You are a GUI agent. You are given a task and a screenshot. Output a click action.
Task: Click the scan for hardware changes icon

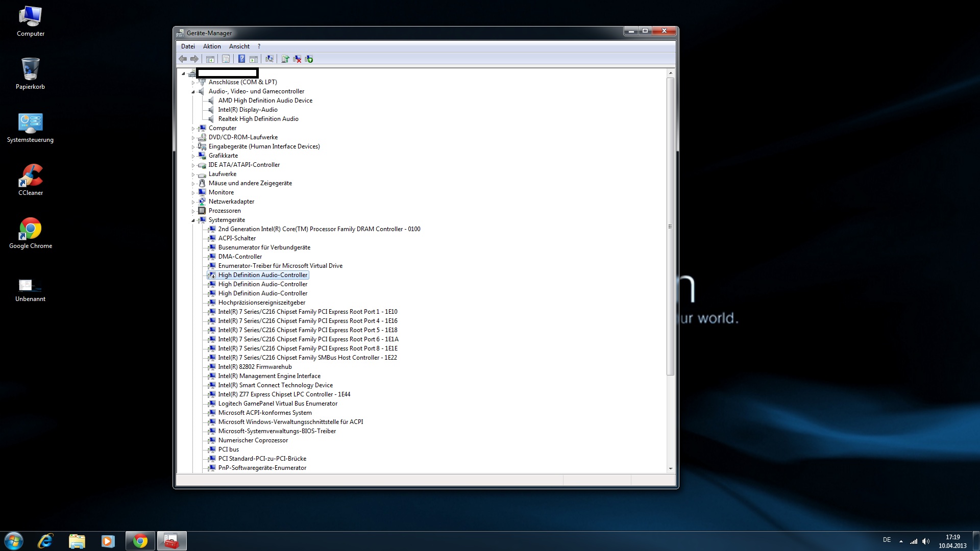tap(269, 59)
